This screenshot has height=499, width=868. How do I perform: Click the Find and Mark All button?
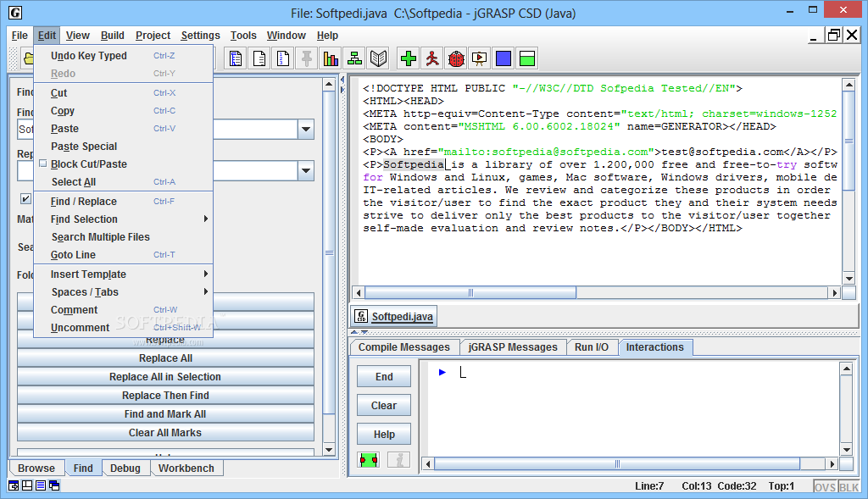[x=165, y=413]
